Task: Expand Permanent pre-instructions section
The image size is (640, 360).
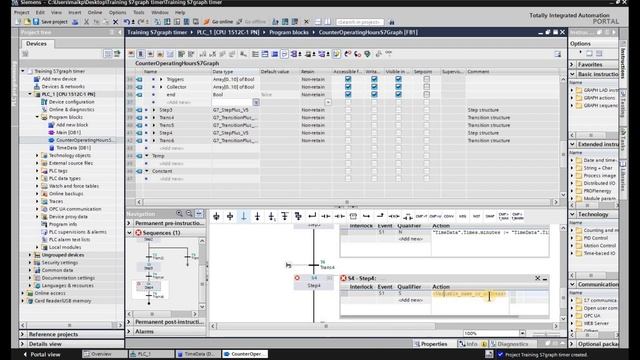Action: tap(129, 223)
